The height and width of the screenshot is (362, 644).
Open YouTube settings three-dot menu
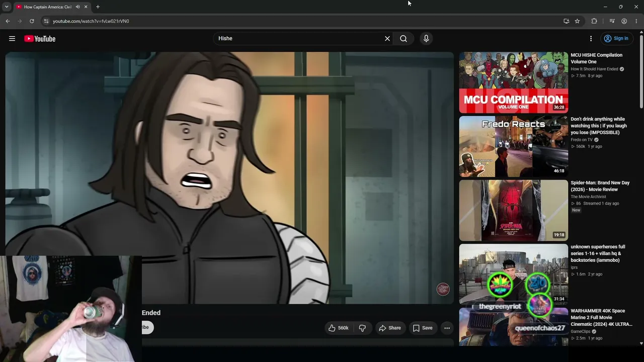pos(591,39)
